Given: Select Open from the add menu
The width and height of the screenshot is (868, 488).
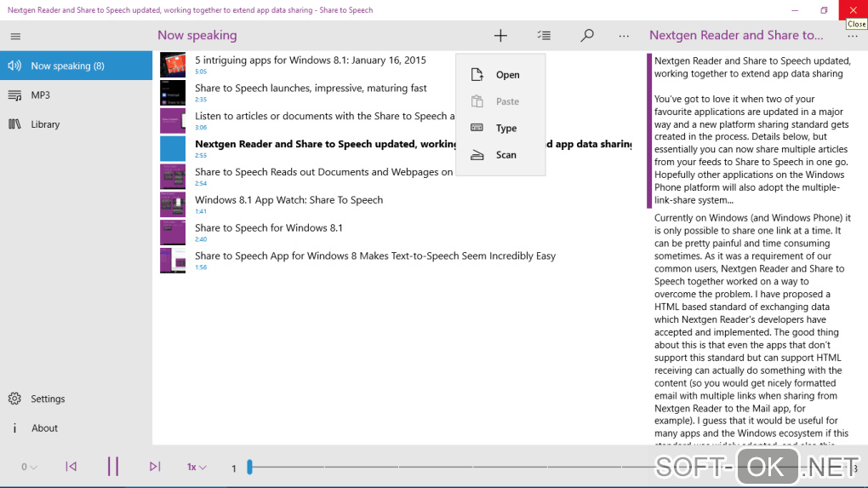Looking at the screenshot, I should (500, 75).
